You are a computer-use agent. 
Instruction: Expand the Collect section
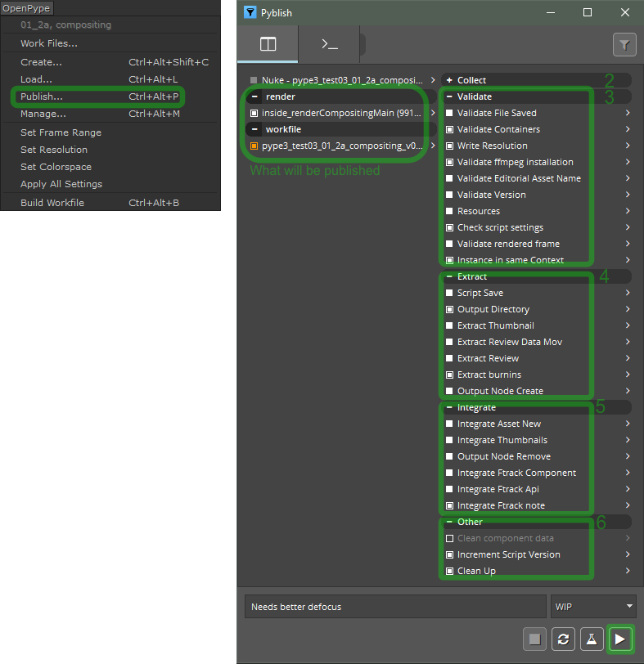(449, 80)
